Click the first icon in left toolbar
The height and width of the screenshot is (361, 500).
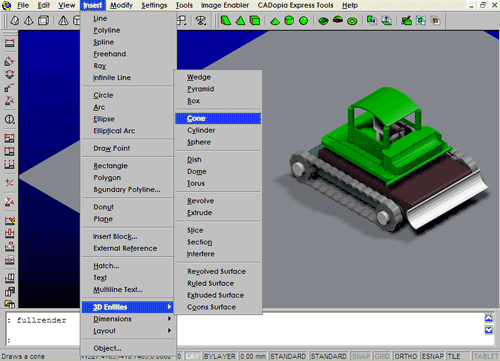[9, 43]
